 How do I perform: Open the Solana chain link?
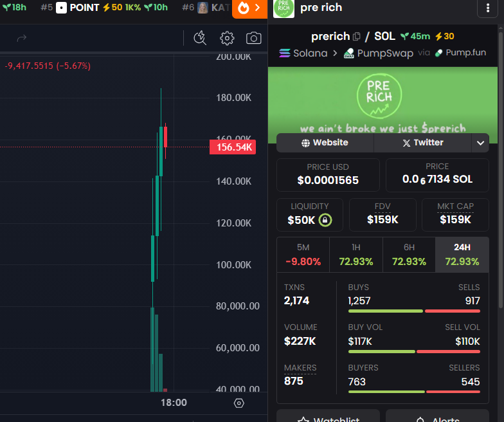(x=303, y=53)
